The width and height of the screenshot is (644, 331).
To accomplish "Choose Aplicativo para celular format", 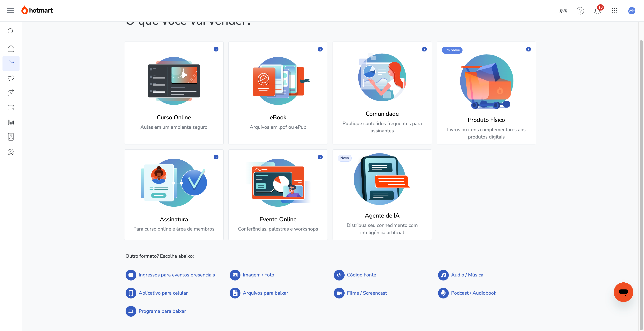I will (x=156, y=293).
